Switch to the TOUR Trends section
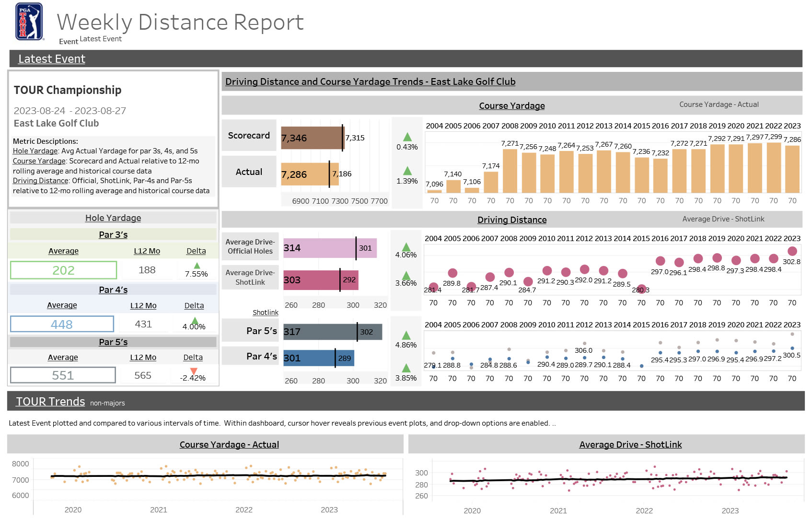Screen dimensions: 812x521 (x=49, y=401)
